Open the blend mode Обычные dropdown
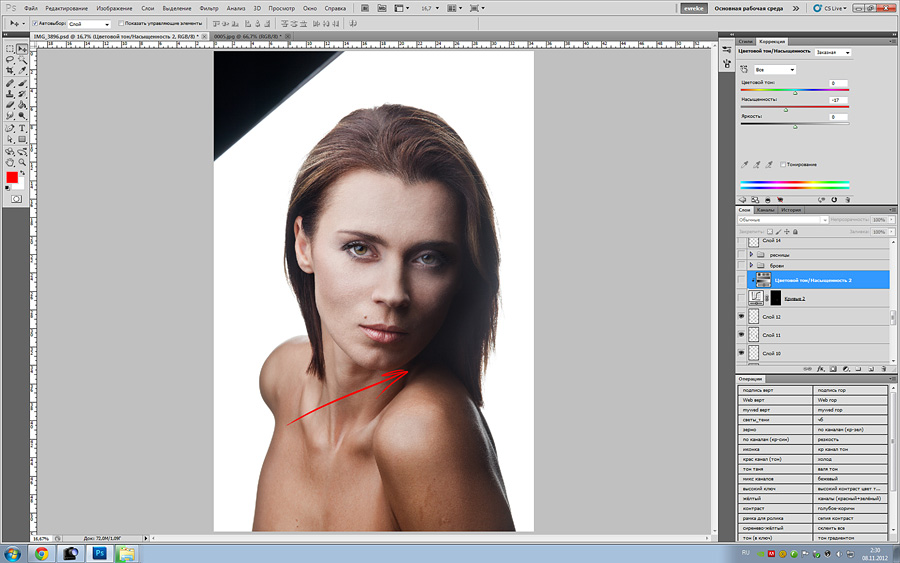This screenshot has width=900, height=563. coord(782,220)
